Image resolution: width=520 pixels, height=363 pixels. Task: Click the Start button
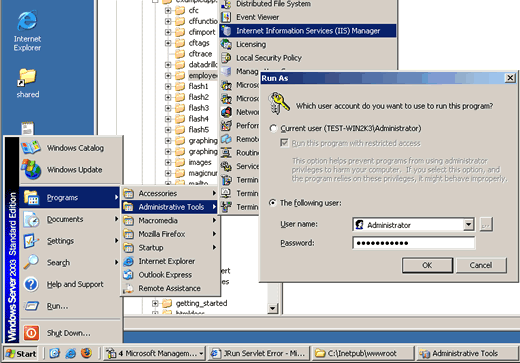(x=21, y=353)
